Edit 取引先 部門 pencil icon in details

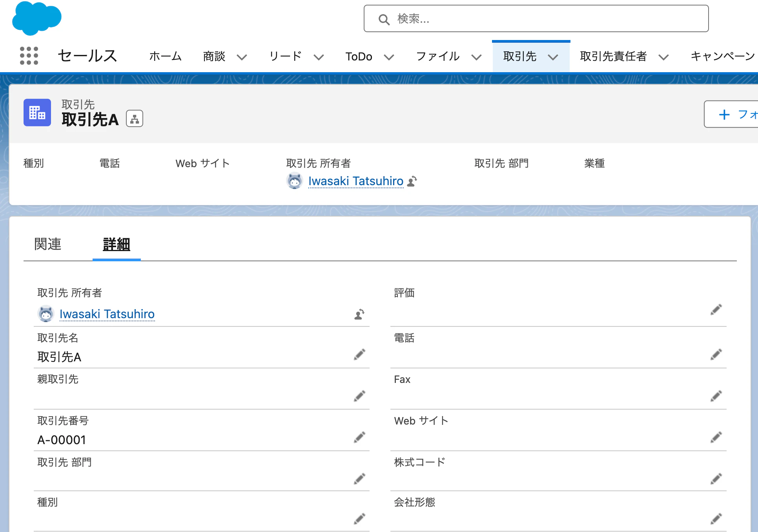click(x=359, y=479)
